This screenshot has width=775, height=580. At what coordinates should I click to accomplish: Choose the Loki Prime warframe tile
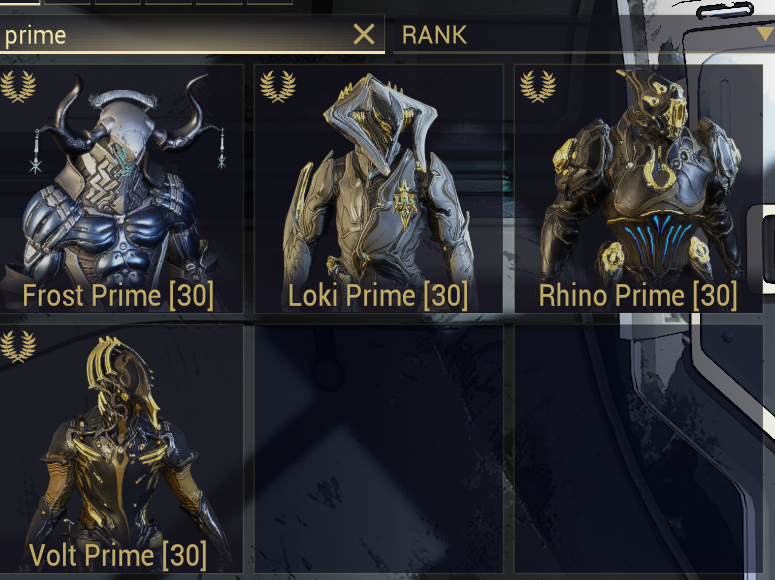(379, 188)
